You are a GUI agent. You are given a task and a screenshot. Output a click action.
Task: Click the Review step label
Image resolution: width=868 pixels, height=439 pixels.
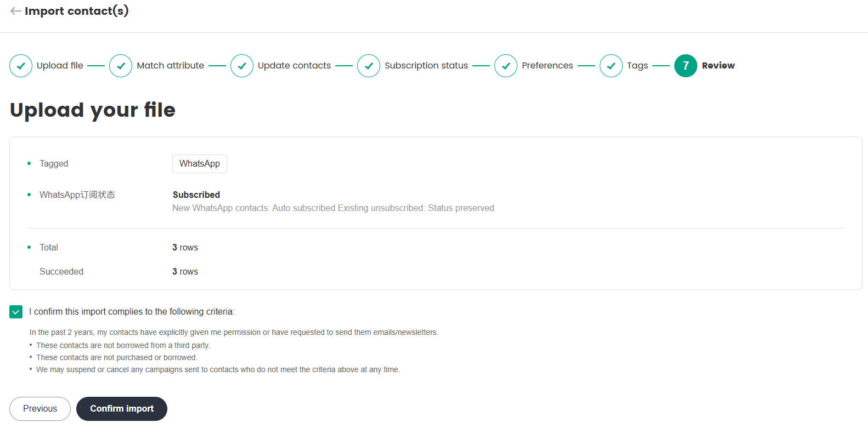coord(718,66)
